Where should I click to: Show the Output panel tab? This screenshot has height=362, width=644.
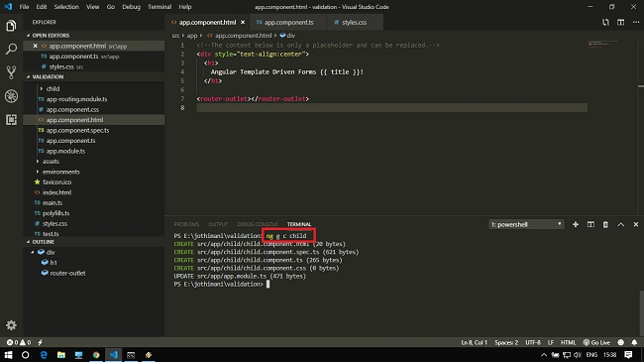[218, 224]
